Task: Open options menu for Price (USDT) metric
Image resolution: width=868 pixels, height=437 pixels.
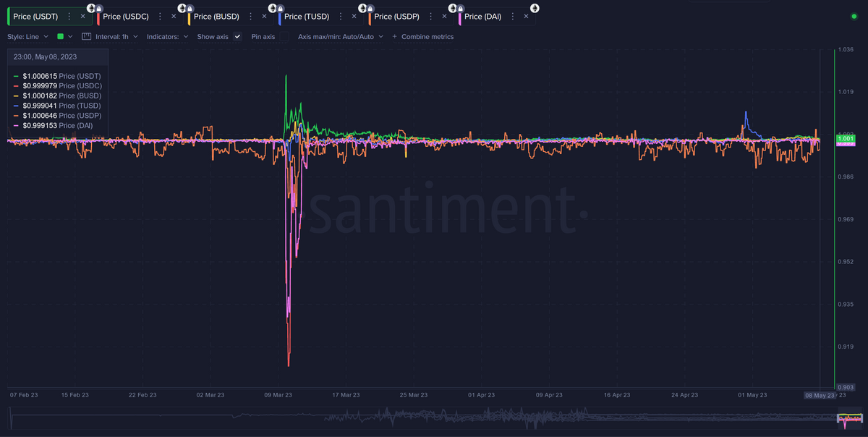Action: 69,16
